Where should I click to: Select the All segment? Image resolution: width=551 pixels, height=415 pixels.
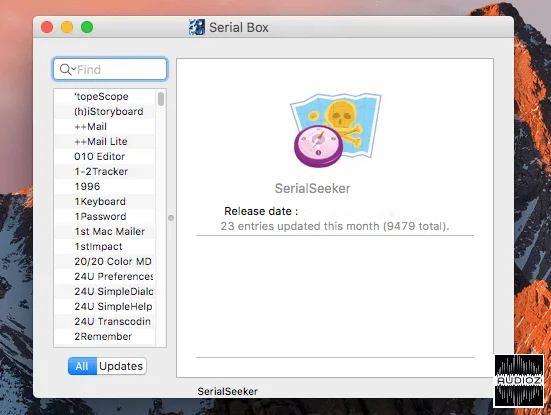(x=82, y=366)
